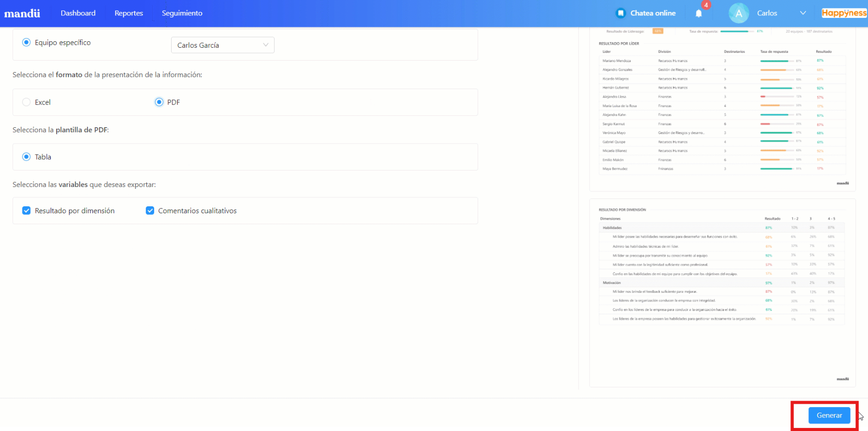Open the Reportes menu
This screenshot has height=431, width=868.
(129, 13)
